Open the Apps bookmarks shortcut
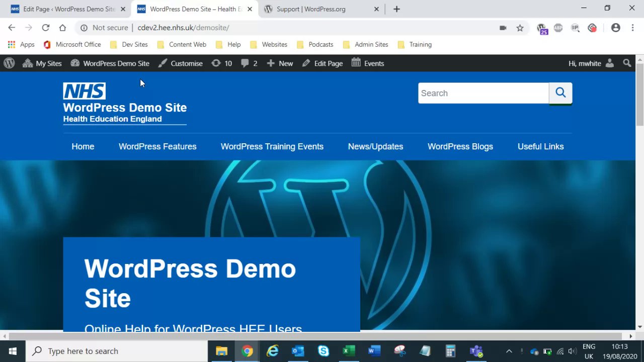Image resolution: width=644 pixels, height=362 pixels. pos(21,45)
